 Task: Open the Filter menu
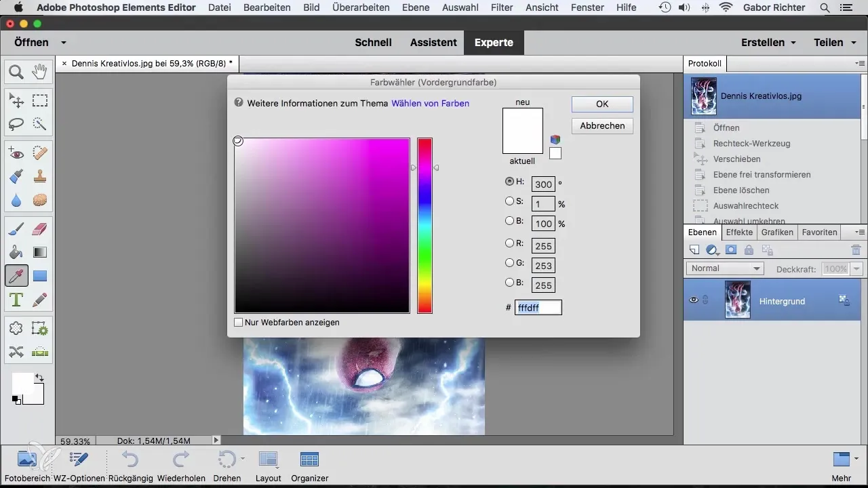coord(502,7)
